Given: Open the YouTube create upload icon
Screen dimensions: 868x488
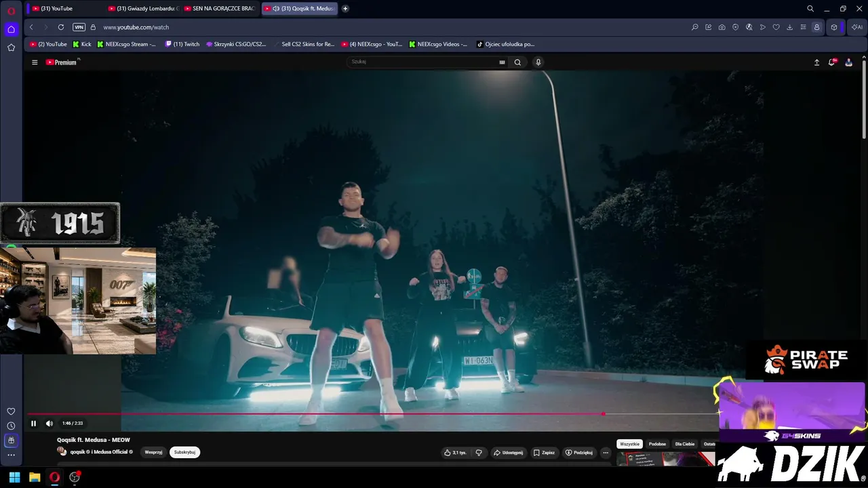Looking at the screenshot, I should click(x=816, y=62).
